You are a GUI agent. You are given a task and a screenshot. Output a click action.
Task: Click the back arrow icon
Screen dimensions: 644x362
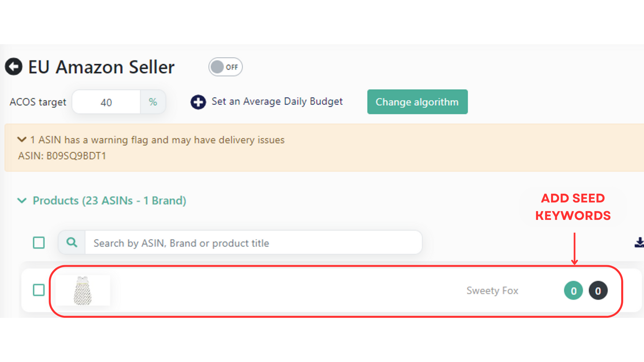[14, 67]
